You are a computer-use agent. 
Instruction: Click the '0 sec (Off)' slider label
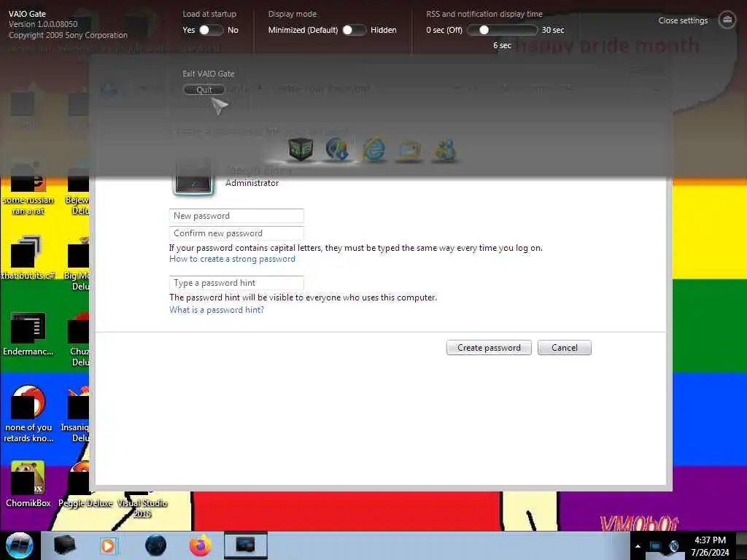[x=444, y=30]
